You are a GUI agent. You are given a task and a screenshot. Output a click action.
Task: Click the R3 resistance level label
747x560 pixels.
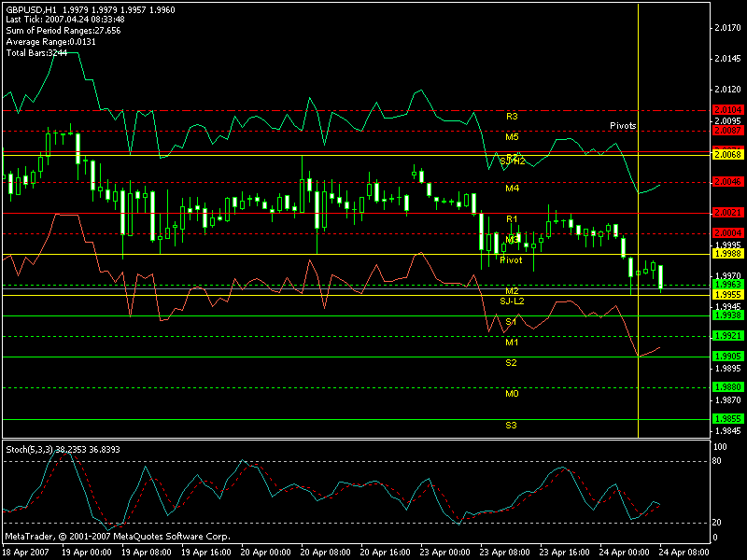tap(512, 117)
